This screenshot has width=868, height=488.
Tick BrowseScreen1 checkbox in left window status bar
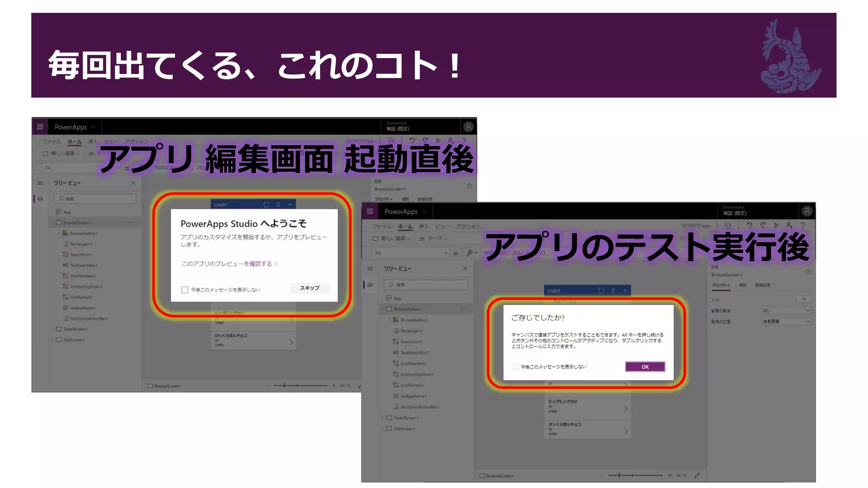150,386
